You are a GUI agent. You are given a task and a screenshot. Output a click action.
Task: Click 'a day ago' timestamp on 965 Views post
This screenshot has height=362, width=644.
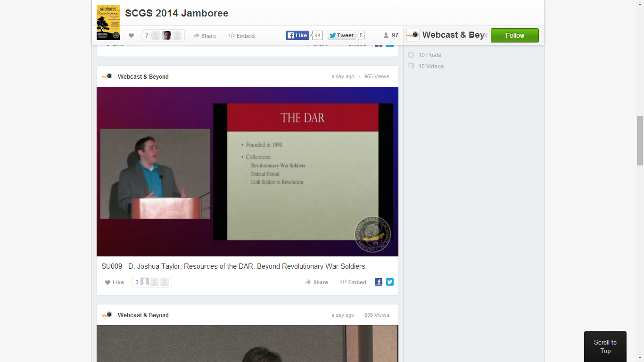click(343, 76)
